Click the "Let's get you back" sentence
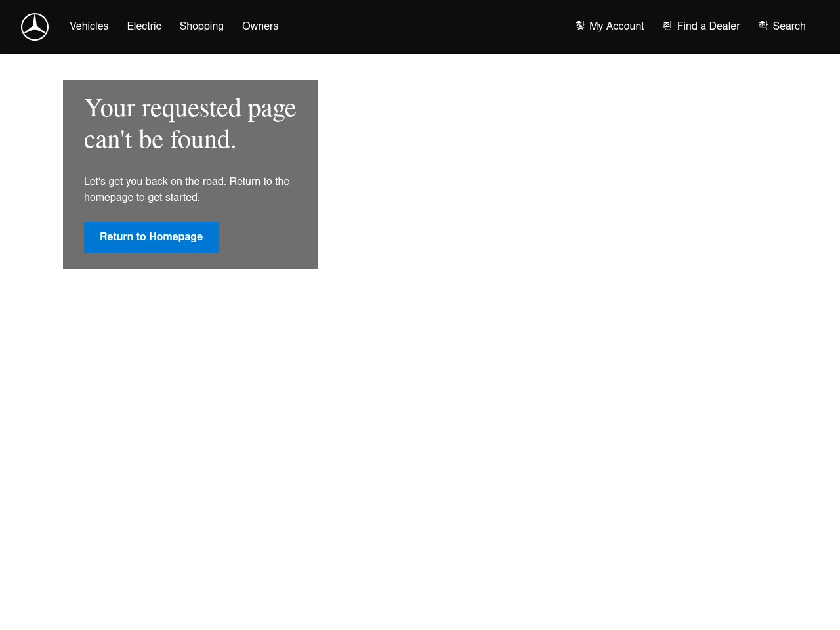Screen dimensions: 840x630 pos(186,181)
